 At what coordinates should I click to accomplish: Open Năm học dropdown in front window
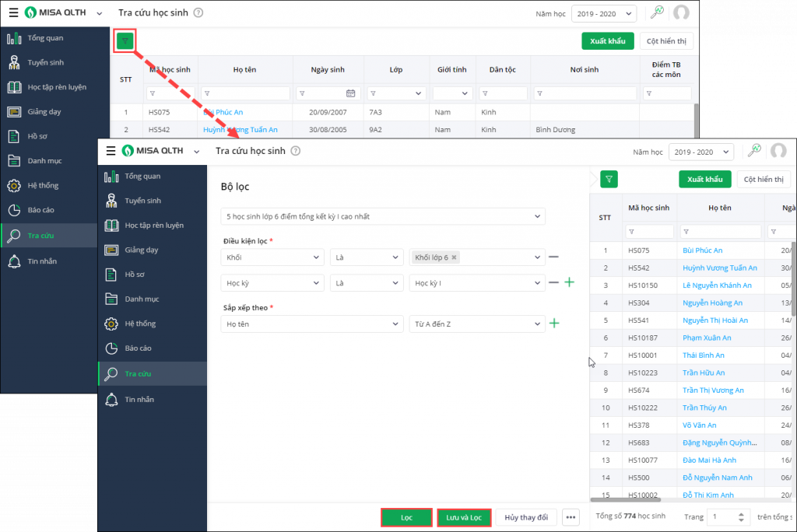coord(701,152)
